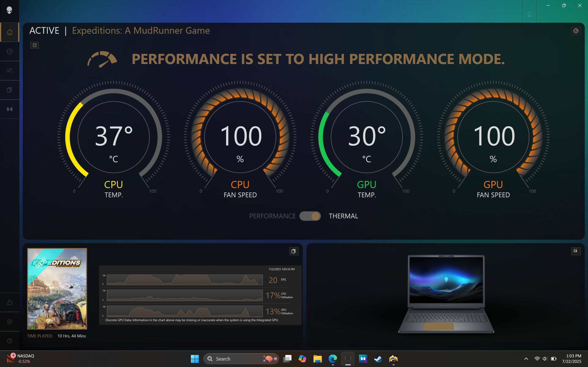Click the thumbs-up feedback icon
The image size is (588, 367).
(9, 302)
